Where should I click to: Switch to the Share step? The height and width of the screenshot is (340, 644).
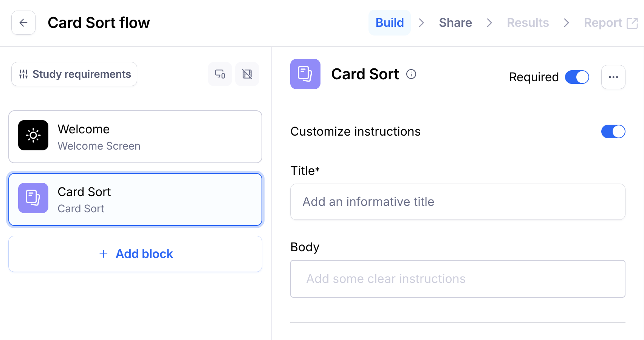pos(455,23)
